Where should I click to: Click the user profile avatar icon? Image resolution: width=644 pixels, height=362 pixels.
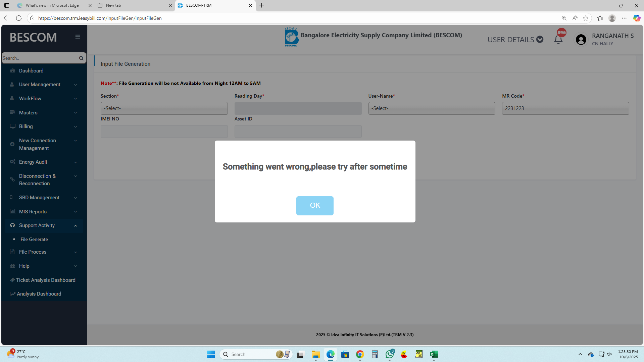click(581, 40)
